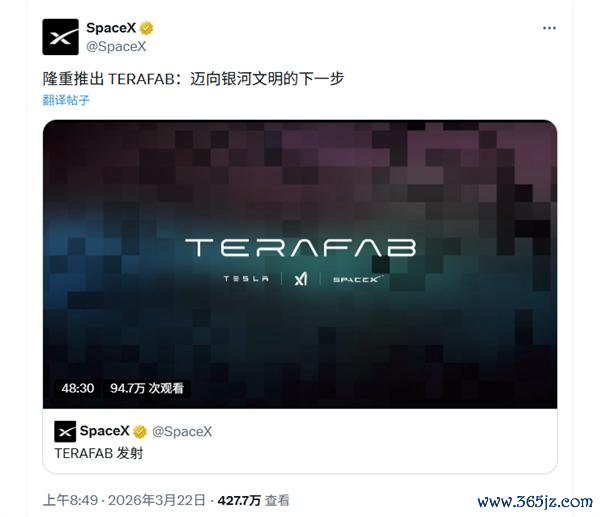600x517 pixels.
Task: Click the 48:30 video duration badge
Action: coord(78,388)
